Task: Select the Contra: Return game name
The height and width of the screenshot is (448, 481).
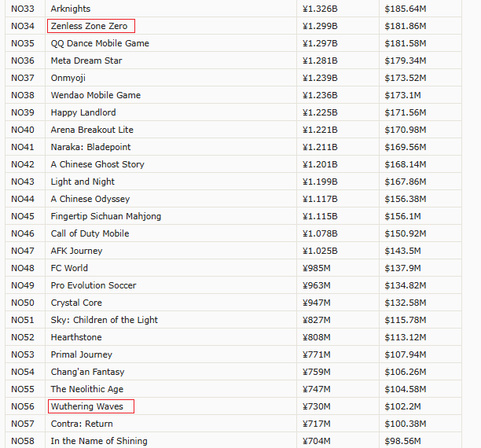Action: pos(82,424)
